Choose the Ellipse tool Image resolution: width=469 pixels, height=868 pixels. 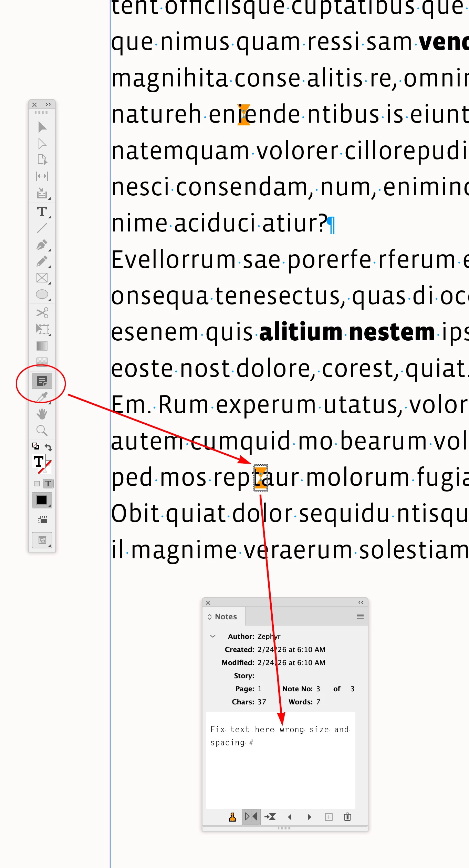pyautogui.click(x=42, y=294)
